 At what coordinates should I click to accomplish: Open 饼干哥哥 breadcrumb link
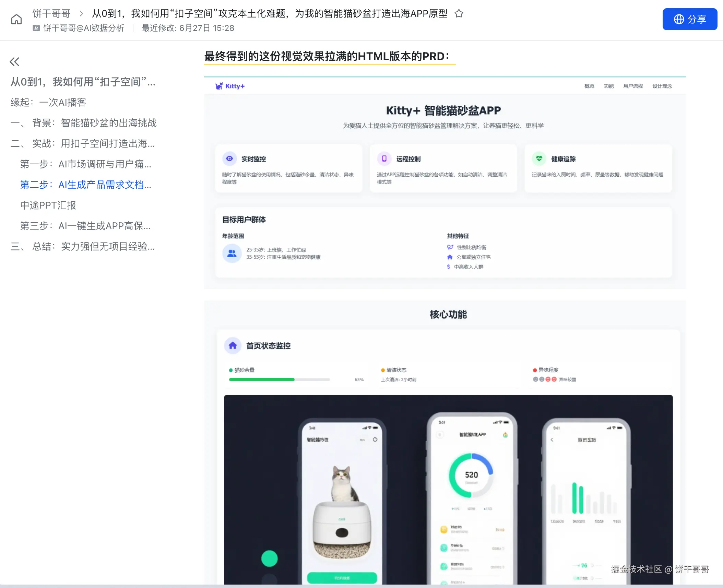point(51,14)
